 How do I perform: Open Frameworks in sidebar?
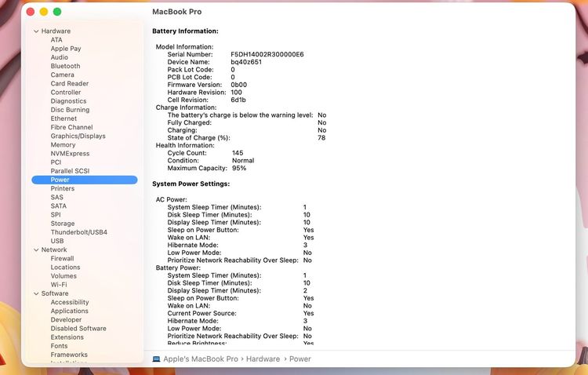pos(69,355)
